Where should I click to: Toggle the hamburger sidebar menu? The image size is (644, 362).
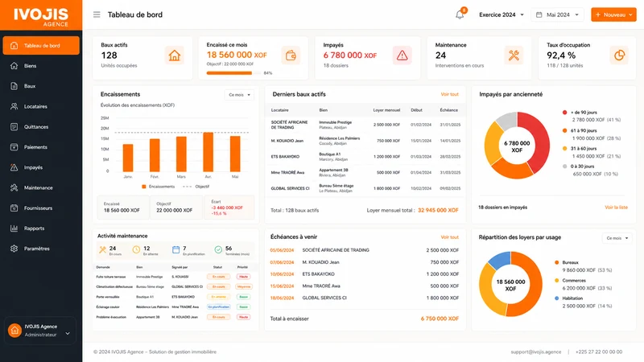[97, 14]
